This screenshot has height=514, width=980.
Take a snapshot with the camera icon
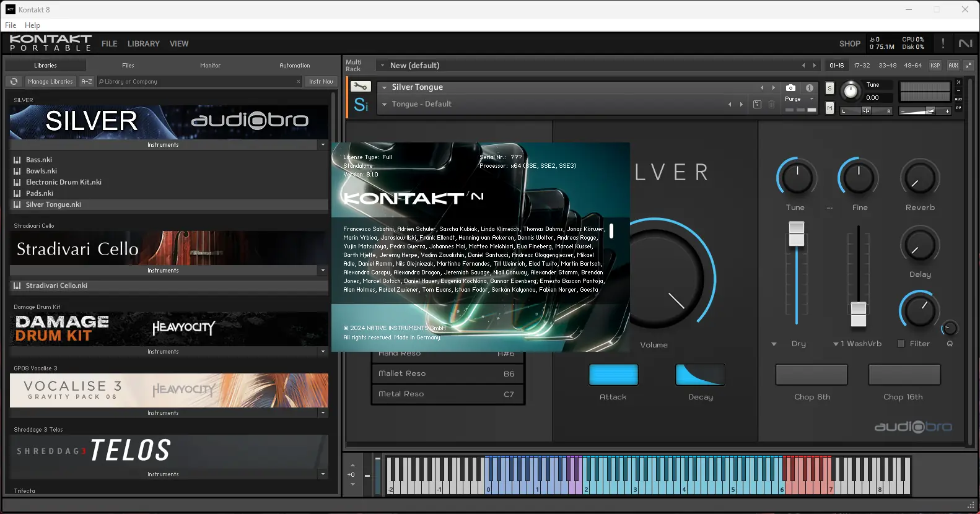pyautogui.click(x=790, y=88)
